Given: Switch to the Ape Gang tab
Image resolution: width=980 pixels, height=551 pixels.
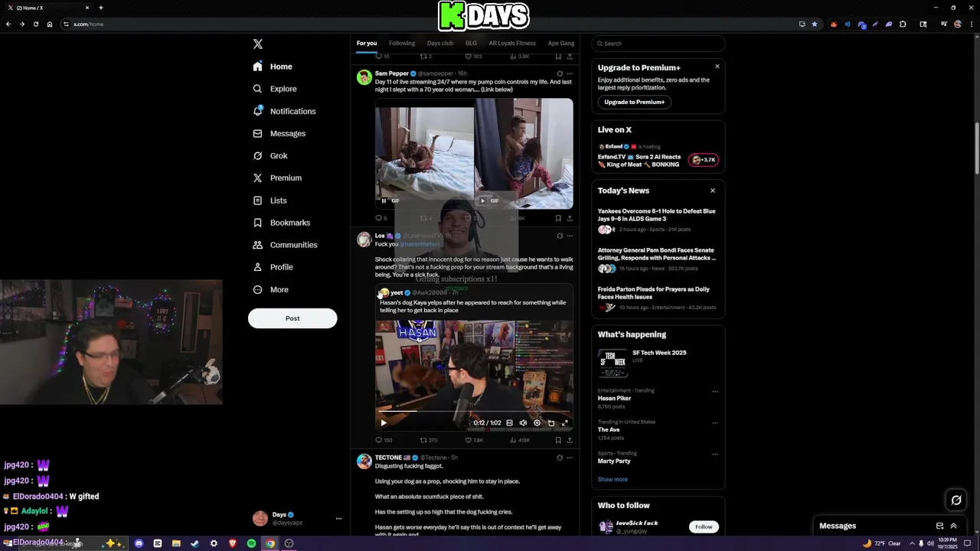Looking at the screenshot, I should [560, 44].
